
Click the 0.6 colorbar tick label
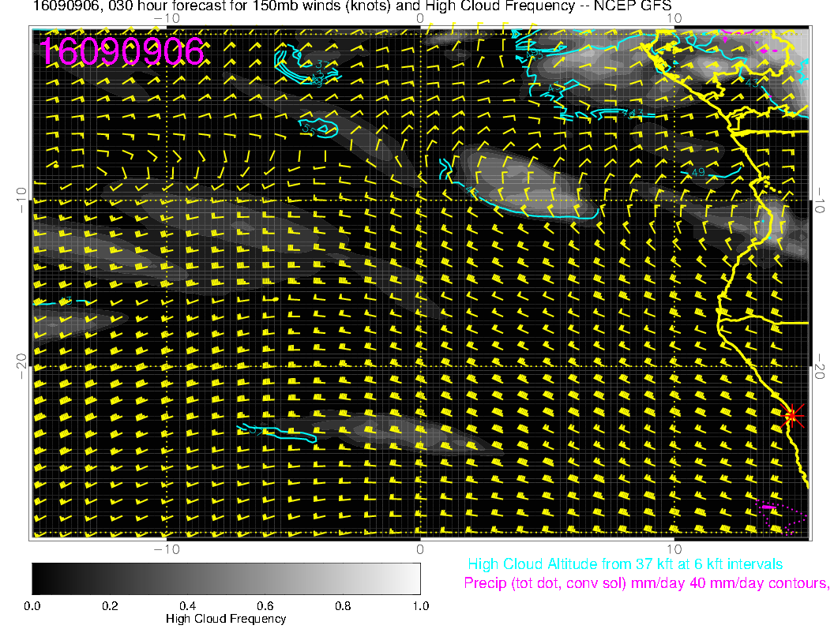265,606
